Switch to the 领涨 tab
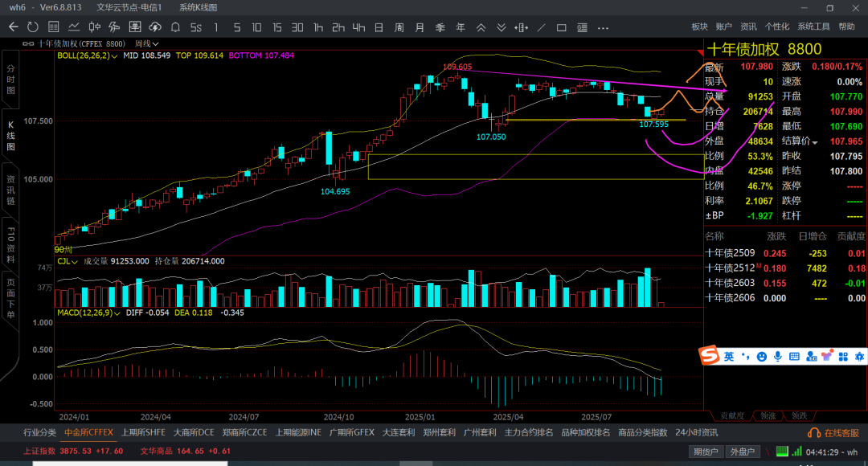This screenshot has width=868, height=466. pyautogui.click(x=768, y=415)
